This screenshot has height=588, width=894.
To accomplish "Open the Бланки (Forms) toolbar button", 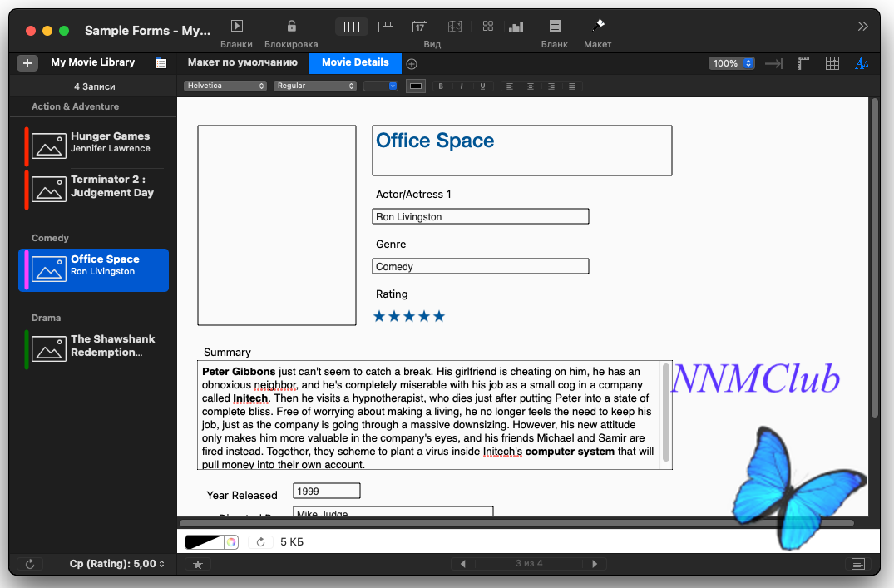I will point(237,27).
